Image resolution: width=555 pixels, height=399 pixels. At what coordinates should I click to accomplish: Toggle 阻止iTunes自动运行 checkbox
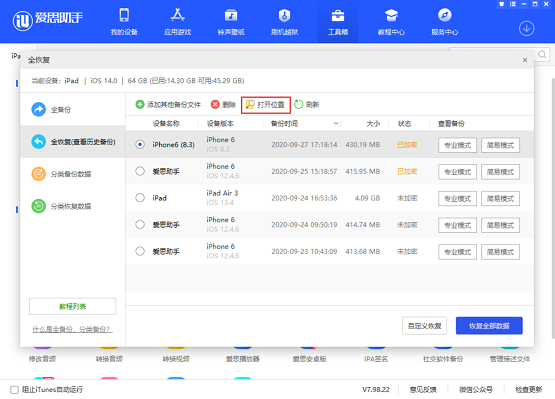pos(15,390)
